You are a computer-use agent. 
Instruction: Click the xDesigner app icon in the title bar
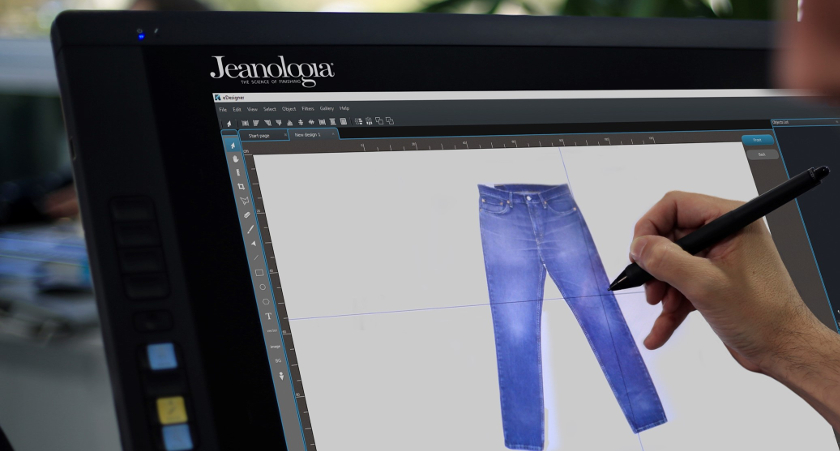(218, 97)
